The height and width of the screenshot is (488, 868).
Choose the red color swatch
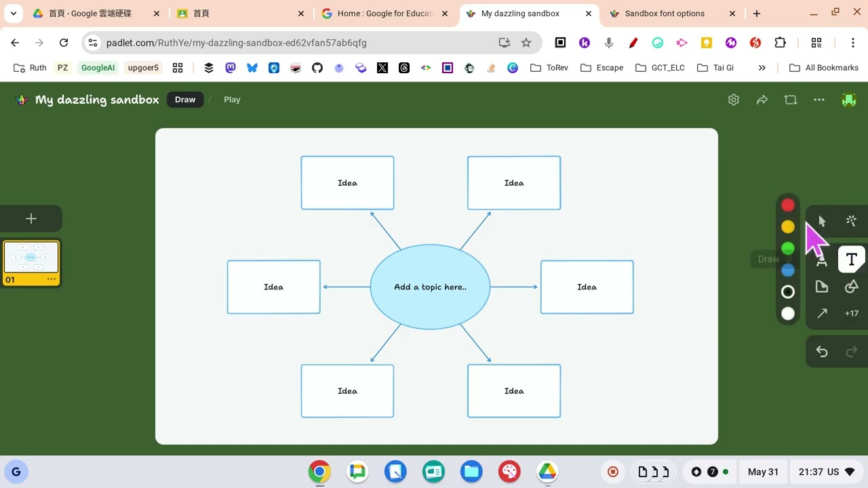788,205
